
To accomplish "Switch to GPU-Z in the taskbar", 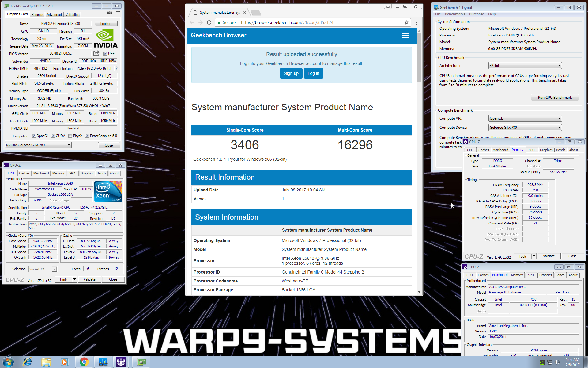I will [141, 362].
